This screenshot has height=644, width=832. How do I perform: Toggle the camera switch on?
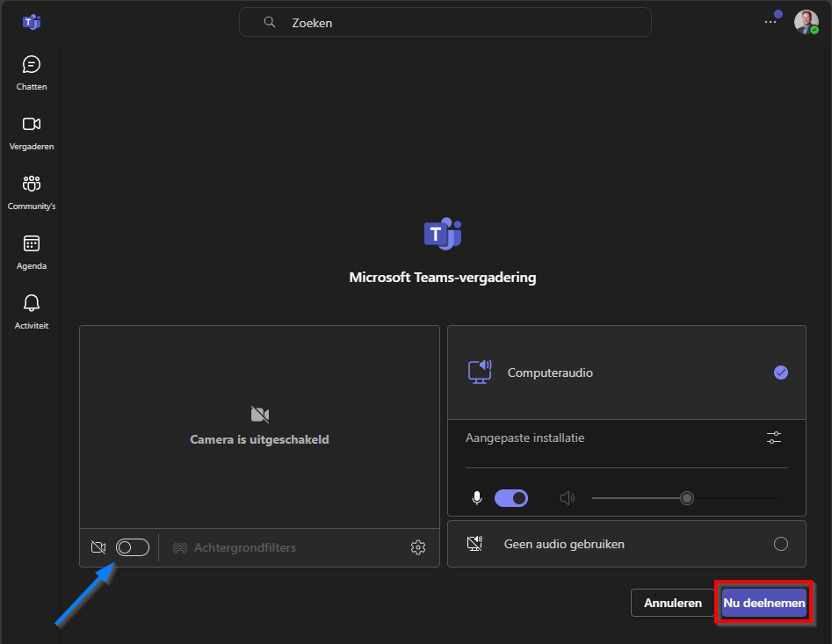(x=132, y=547)
